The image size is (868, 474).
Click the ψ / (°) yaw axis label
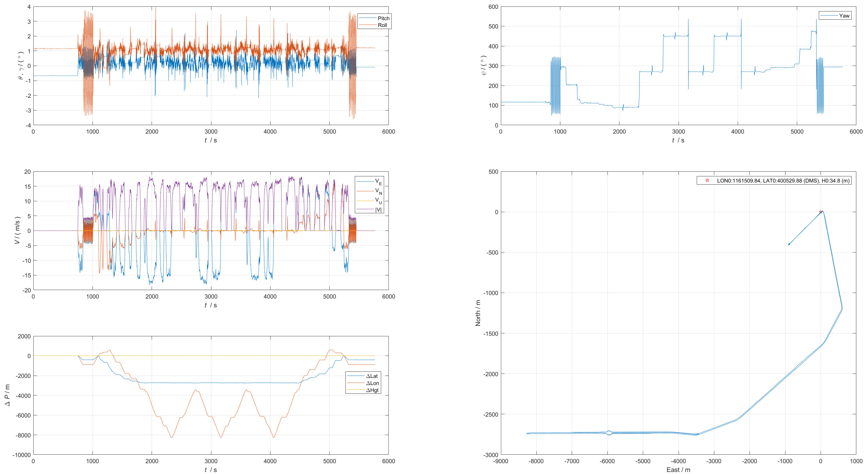[x=484, y=65]
